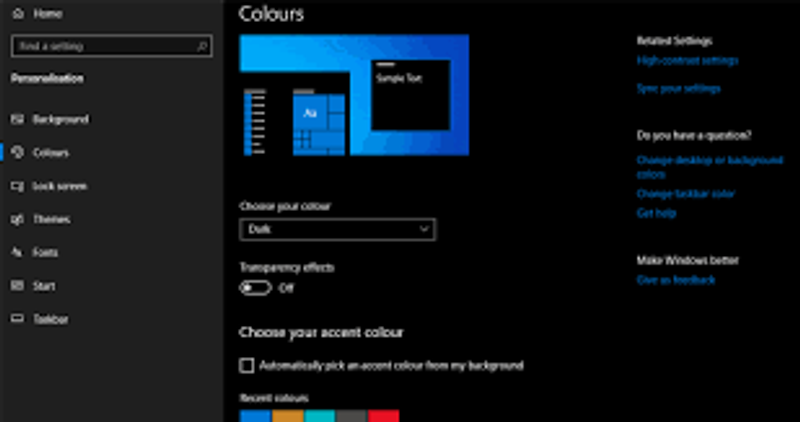
Task: Open Change desktop or background colors link
Action: pyautogui.click(x=710, y=167)
